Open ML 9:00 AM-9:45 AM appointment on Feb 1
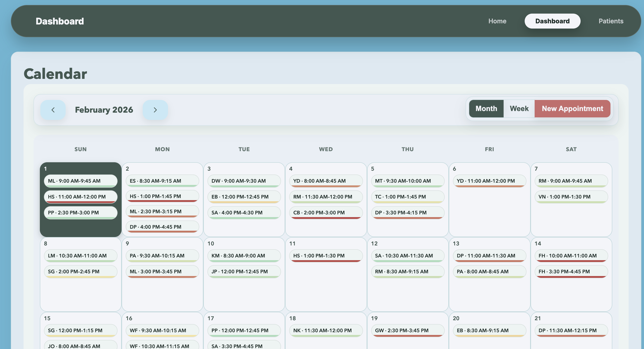644x349 pixels. [x=81, y=181]
